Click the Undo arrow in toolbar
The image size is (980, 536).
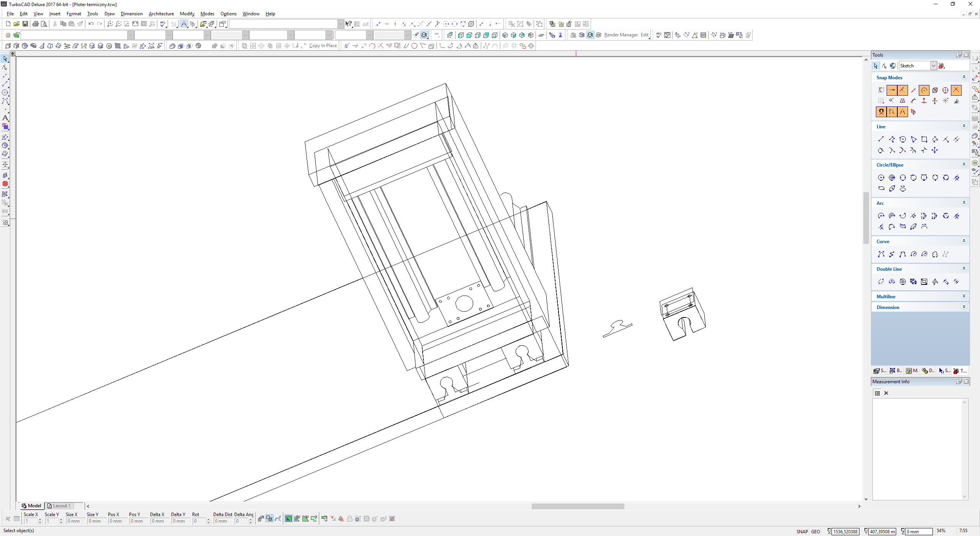(91, 24)
